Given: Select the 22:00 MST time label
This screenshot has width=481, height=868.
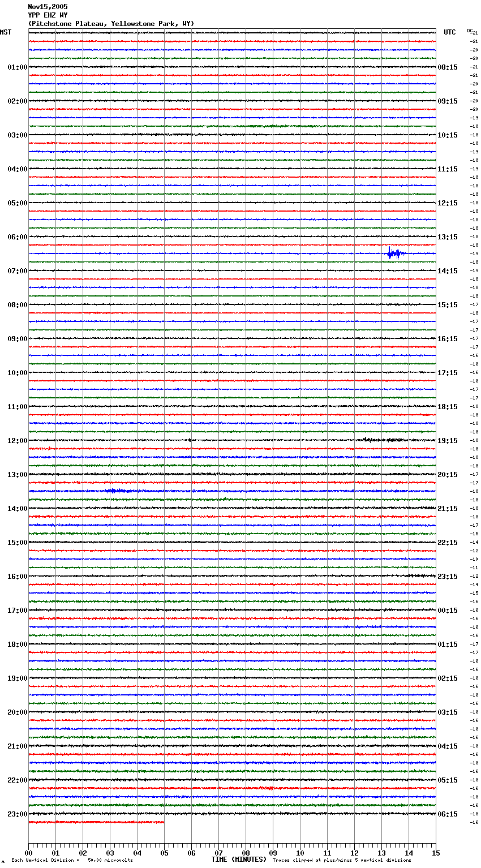Looking at the screenshot, I should pos(18,780).
